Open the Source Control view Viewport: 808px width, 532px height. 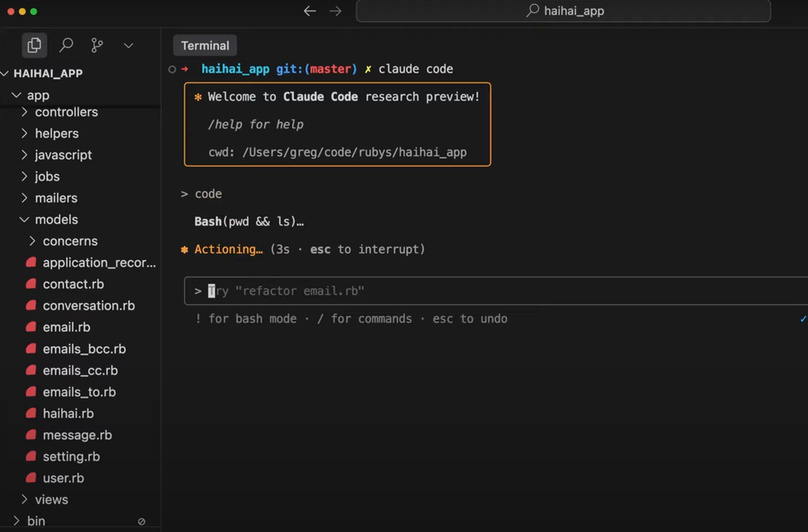pos(96,45)
